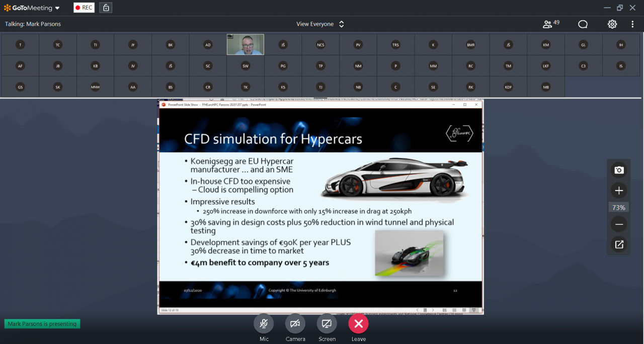The image size is (644, 344).
Task: Select participant tile PV
Action: (358, 45)
